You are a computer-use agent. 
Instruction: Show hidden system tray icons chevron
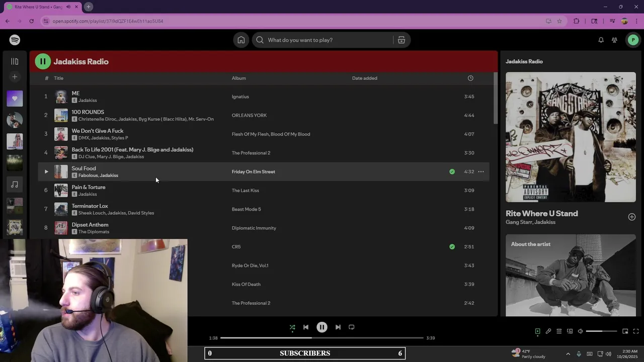568,353
